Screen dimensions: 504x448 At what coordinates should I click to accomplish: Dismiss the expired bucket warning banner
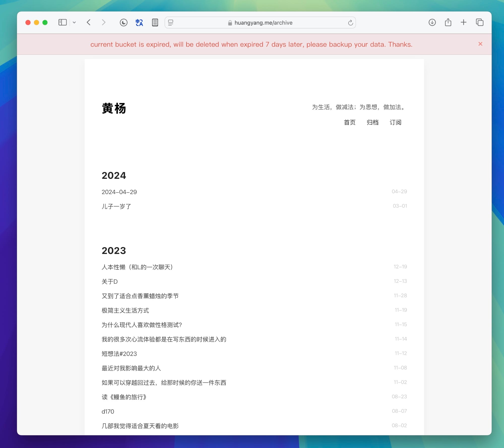480,44
